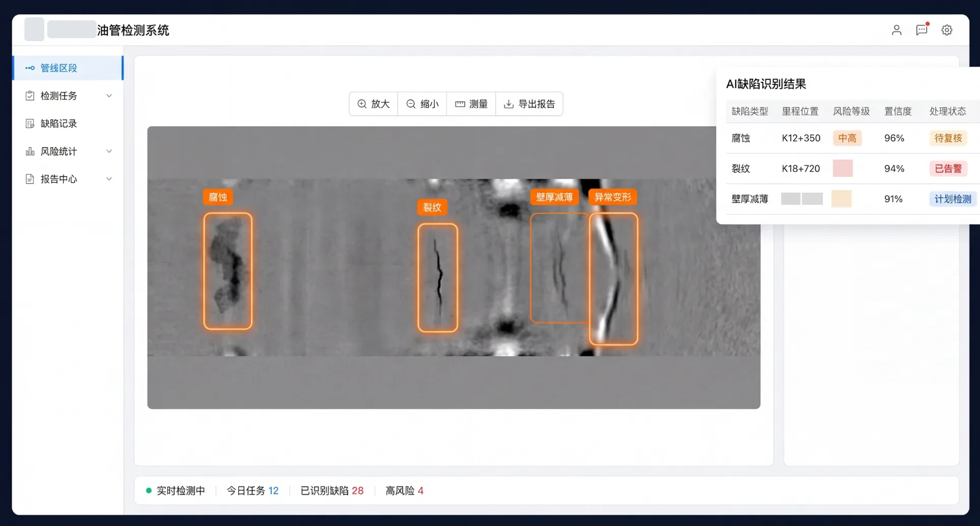The width and height of the screenshot is (980, 526).
Task: Open 检测任务 menu item
Action: click(x=68, y=96)
